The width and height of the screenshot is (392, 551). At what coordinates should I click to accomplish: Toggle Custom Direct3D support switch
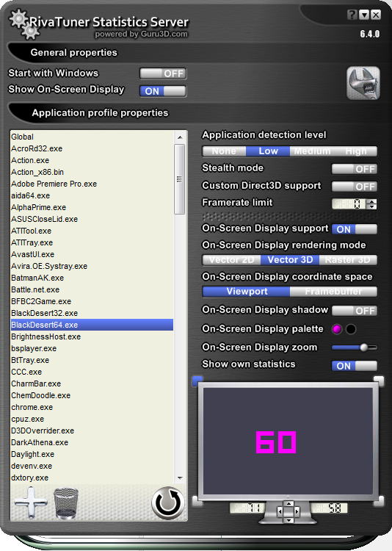355,187
